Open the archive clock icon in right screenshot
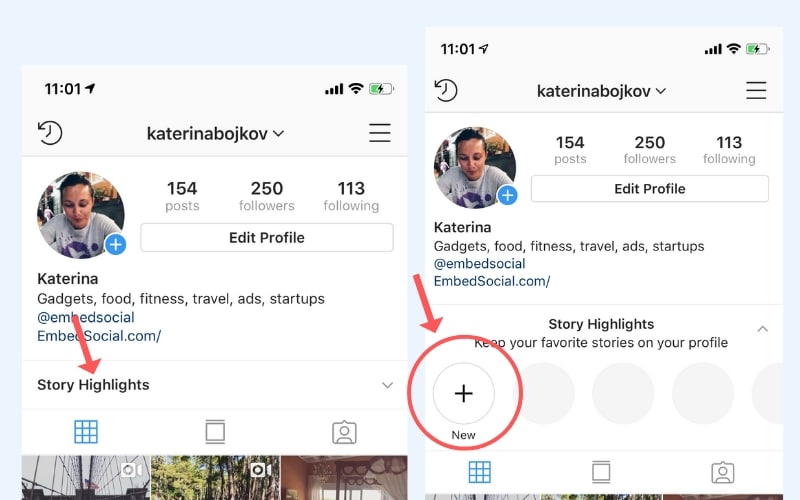This screenshot has height=500, width=800. click(x=445, y=90)
